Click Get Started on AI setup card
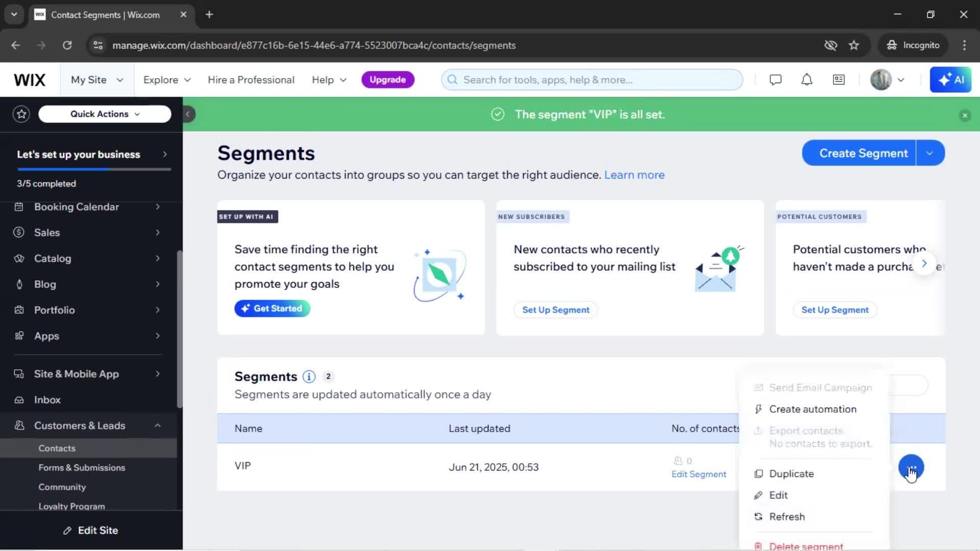 click(x=272, y=309)
